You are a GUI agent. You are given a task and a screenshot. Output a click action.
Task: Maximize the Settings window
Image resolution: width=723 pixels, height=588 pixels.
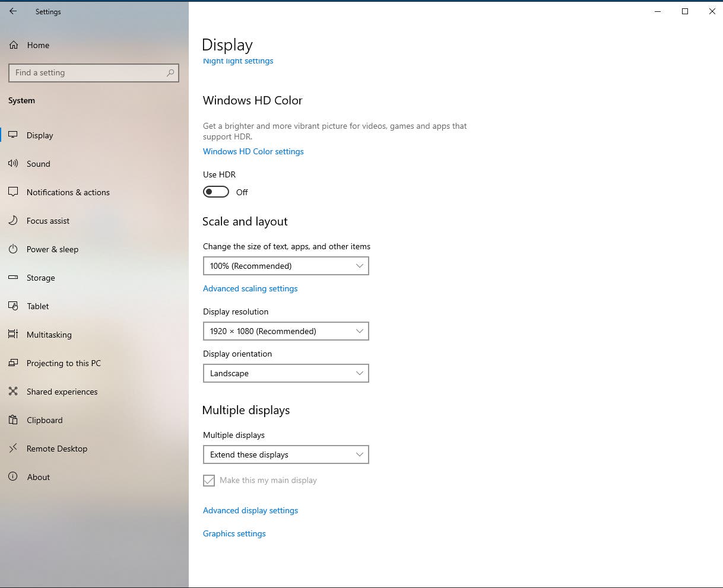(685, 11)
